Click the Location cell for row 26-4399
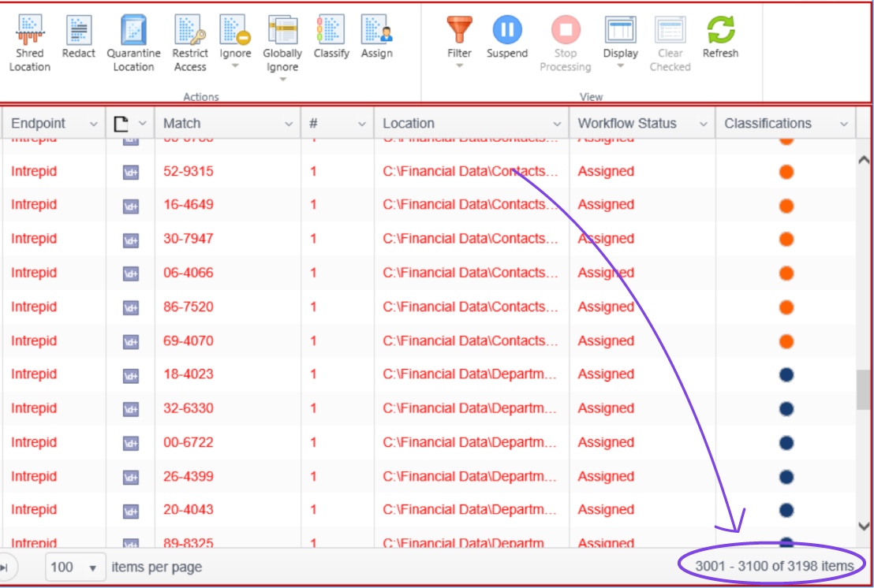This screenshot has height=588, width=874. click(470, 476)
